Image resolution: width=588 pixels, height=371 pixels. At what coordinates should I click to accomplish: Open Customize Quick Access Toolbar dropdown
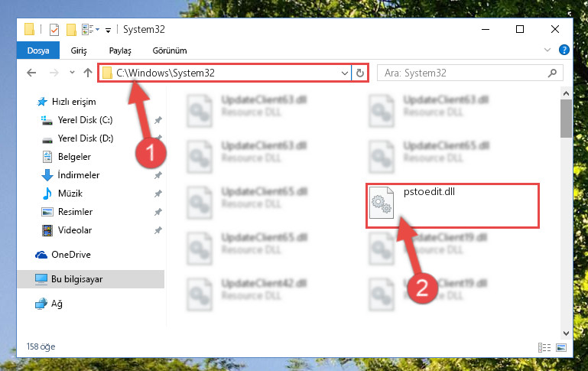108,30
